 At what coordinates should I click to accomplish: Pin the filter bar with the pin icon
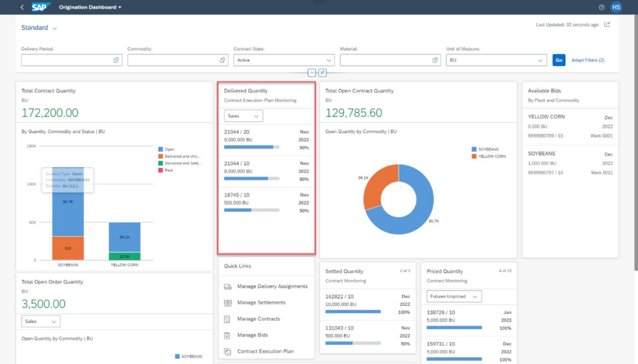tap(322, 72)
